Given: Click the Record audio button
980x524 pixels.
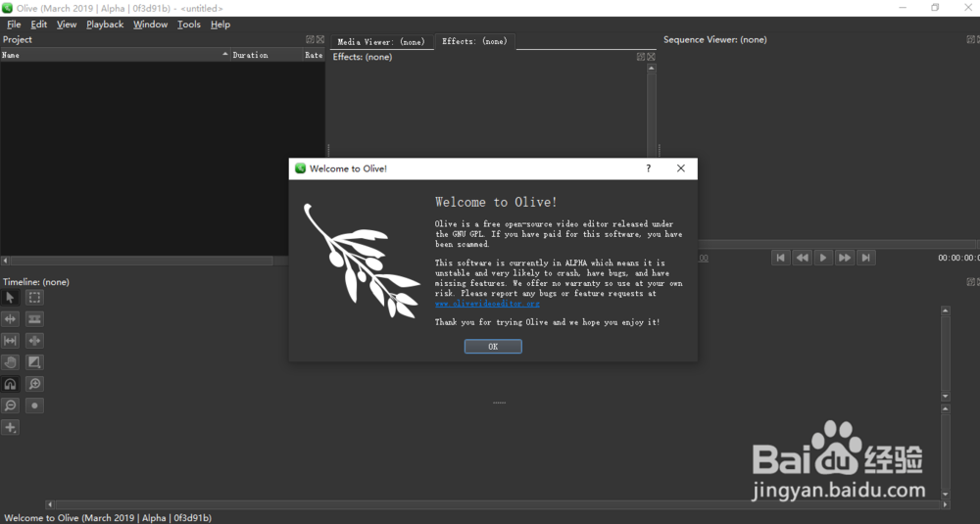Looking at the screenshot, I should tap(34, 405).
